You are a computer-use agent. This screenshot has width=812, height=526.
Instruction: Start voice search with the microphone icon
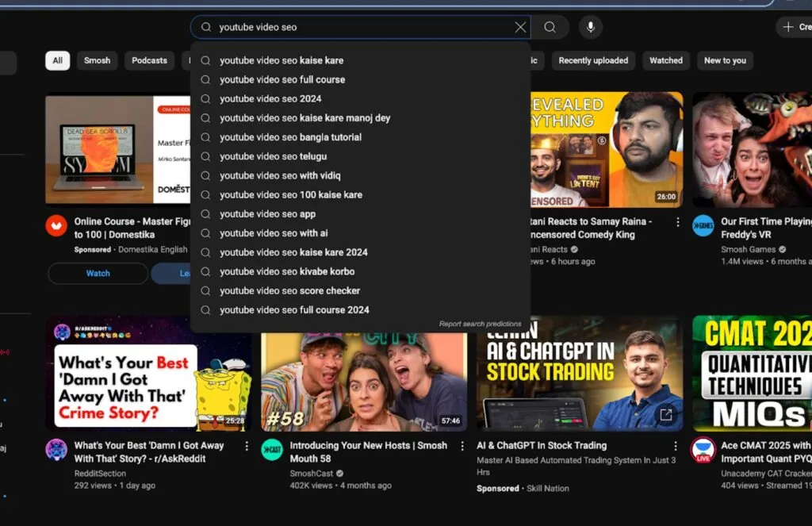pos(590,27)
